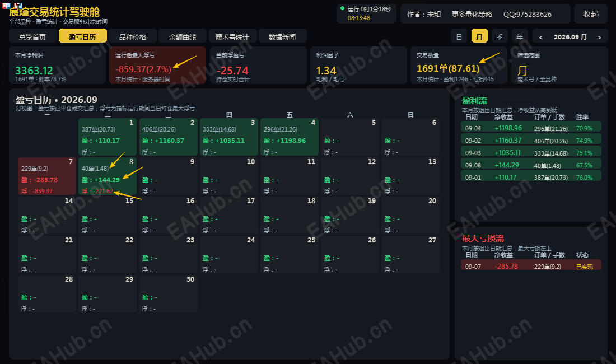Click the 已实现 status in 最大亏损流
Viewport: 616px width, 364px height.
click(585, 267)
